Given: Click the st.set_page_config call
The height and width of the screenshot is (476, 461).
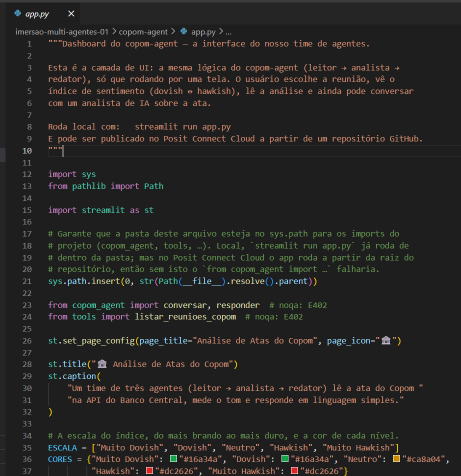Looking at the screenshot, I should 224,341.
